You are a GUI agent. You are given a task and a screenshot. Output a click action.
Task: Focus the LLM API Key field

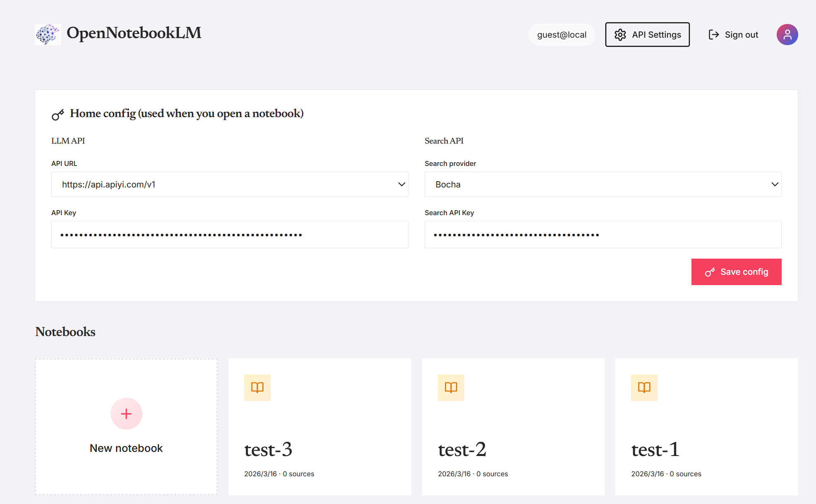point(230,235)
